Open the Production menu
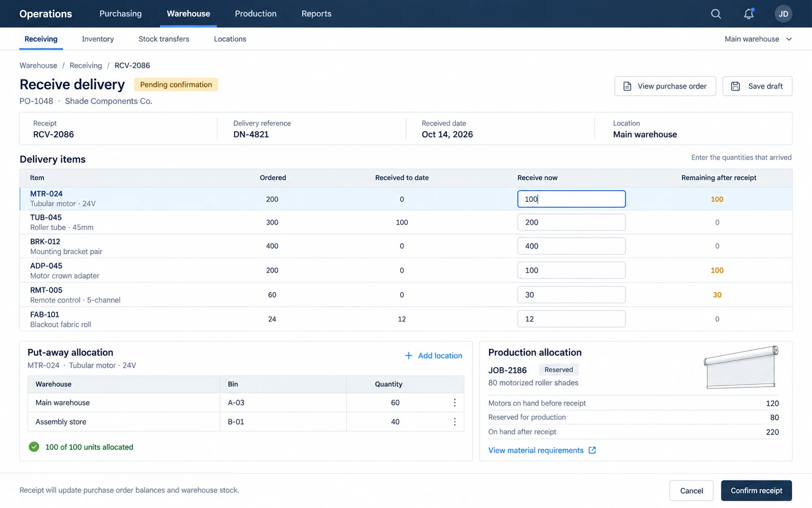Image resolution: width=812 pixels, height=508 pixels. pyautogui.click(x=255, y=14)
